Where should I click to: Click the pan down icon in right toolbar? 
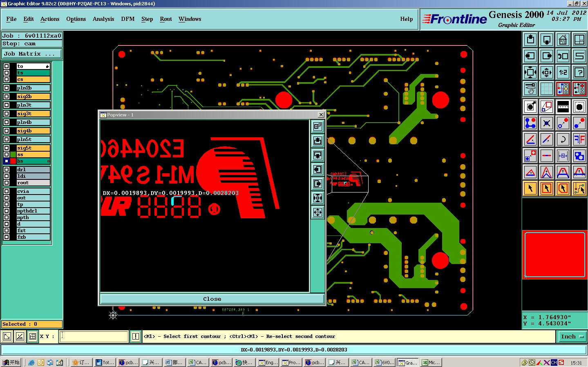(547, 40)
